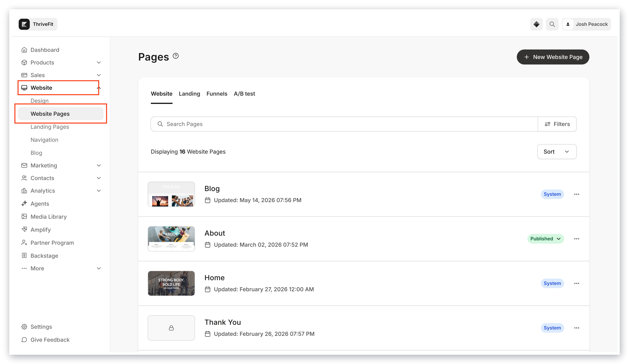The height and width of the screenshot is (364, 629).
Task: Expand the Analytics menu chevron
Action: (99, 191)
